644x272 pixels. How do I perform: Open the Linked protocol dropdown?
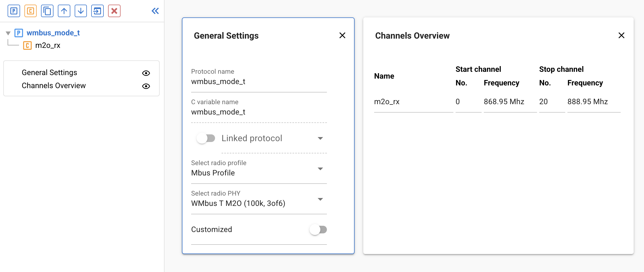274,138
